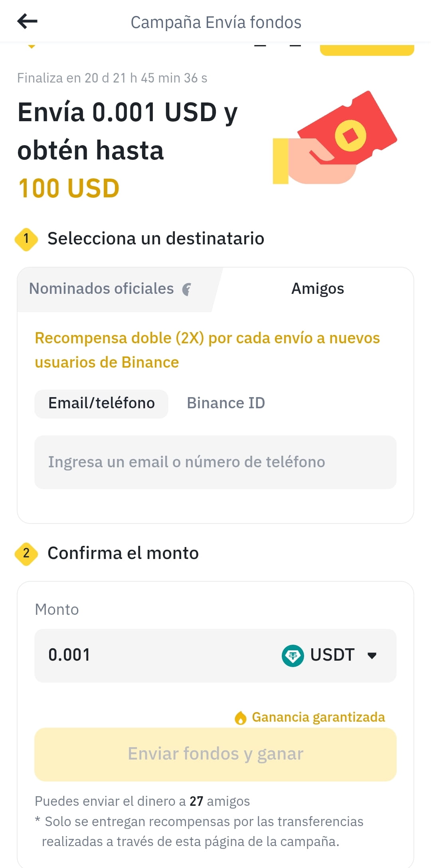431x868 pixels.
Task: Expand the USDT coin selector
Action: (329, 655)
